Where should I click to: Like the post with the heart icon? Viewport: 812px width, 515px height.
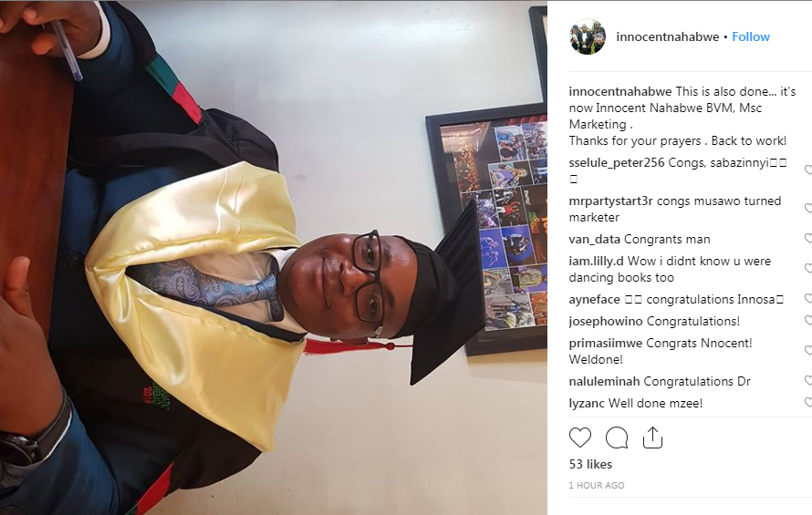[580, 438]
